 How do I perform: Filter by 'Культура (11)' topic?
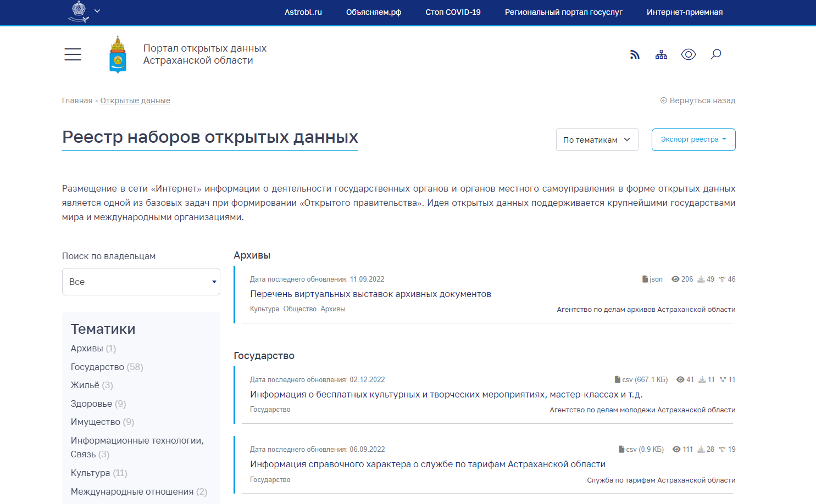(x=99, y=473)
